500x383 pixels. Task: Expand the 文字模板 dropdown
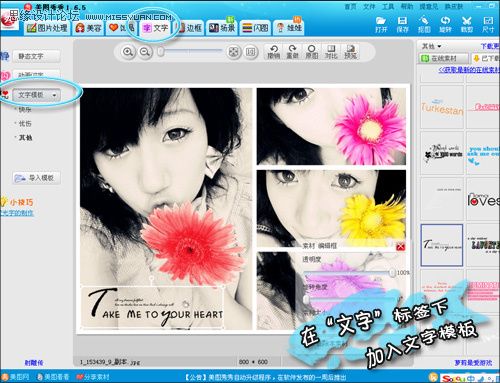click(37, 95)
